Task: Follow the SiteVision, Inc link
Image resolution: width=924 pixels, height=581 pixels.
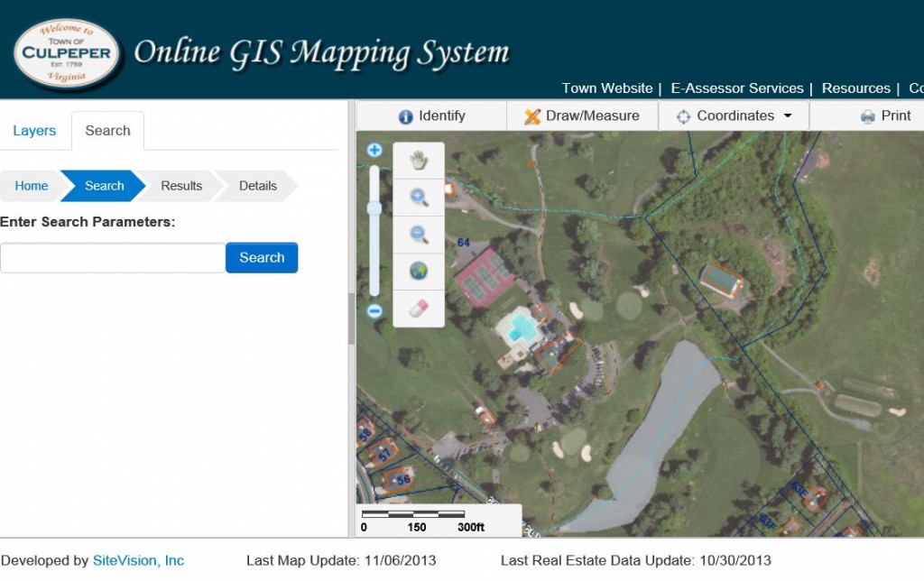Action: (x=138, y=560)
